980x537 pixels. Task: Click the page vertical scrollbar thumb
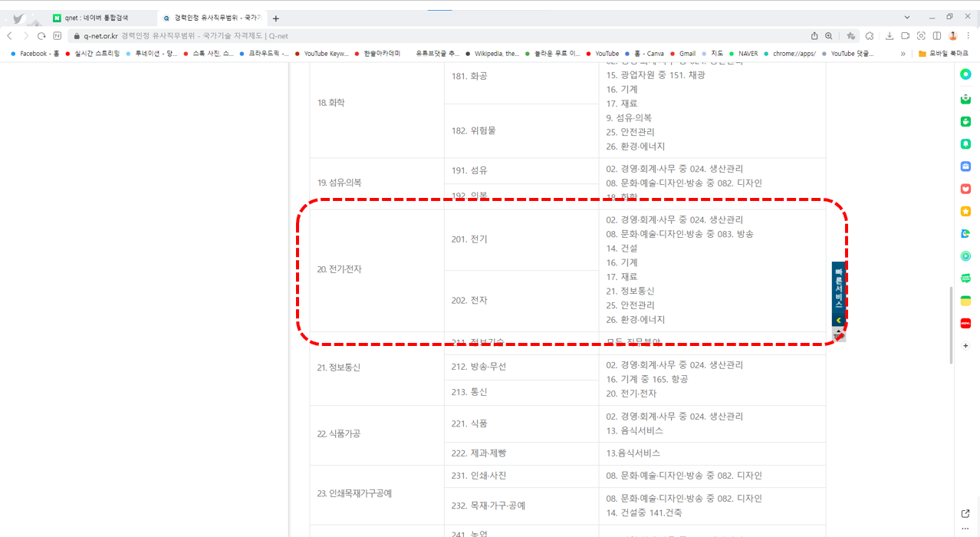coord(952,325)
